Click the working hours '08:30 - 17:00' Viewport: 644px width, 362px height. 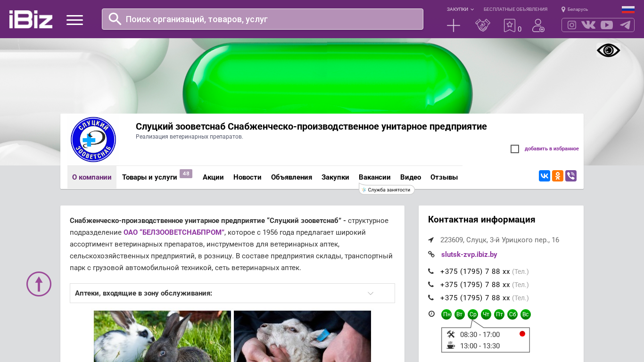(x=480, y=335)
